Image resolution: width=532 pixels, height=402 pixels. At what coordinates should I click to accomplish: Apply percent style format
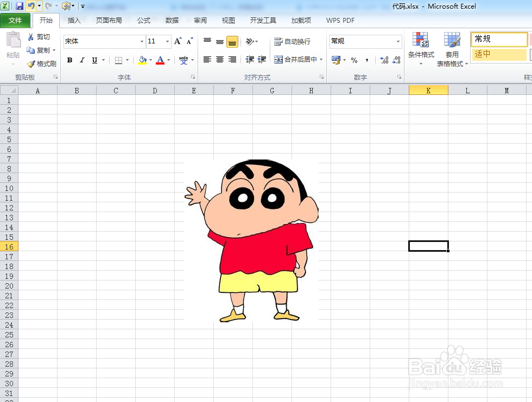(354, 60)
